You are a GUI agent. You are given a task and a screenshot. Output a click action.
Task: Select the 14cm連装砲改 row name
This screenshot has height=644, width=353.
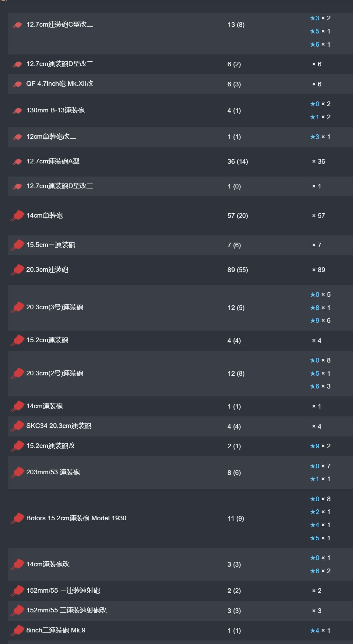(x=48, y=564)
